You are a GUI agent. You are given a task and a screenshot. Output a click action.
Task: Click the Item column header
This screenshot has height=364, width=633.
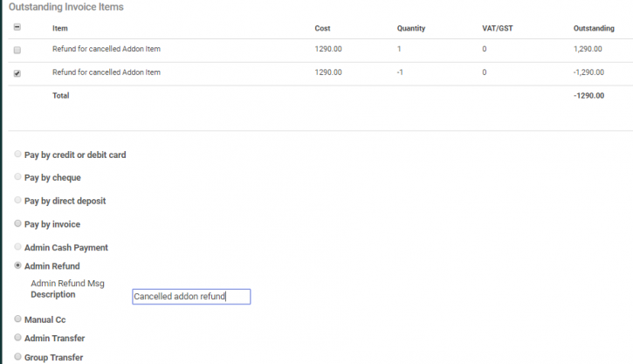(59, 28)
